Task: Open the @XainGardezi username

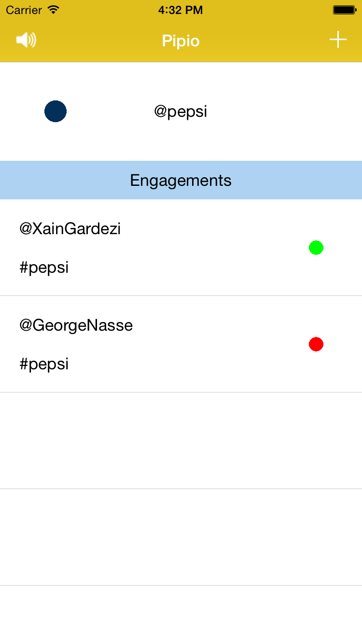Action: click(70, 228)
